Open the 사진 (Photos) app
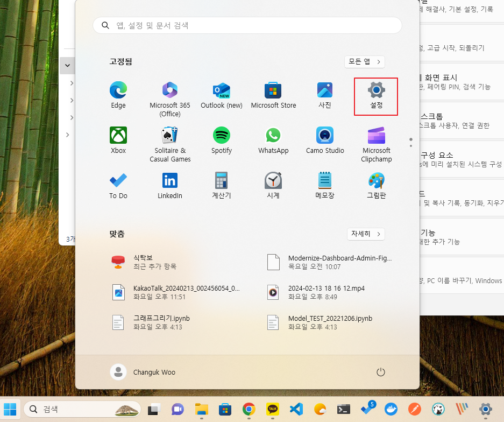Screen dimensions: 504x422 (x=325, y=95)
